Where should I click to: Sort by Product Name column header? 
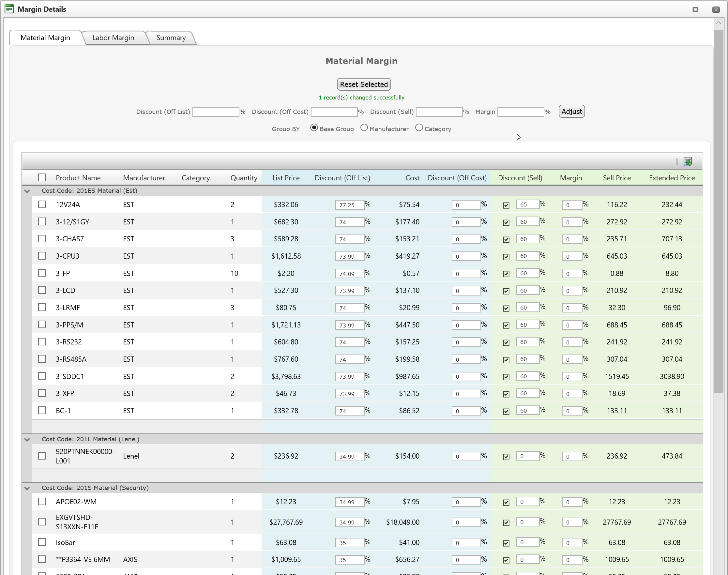(78, 178)
